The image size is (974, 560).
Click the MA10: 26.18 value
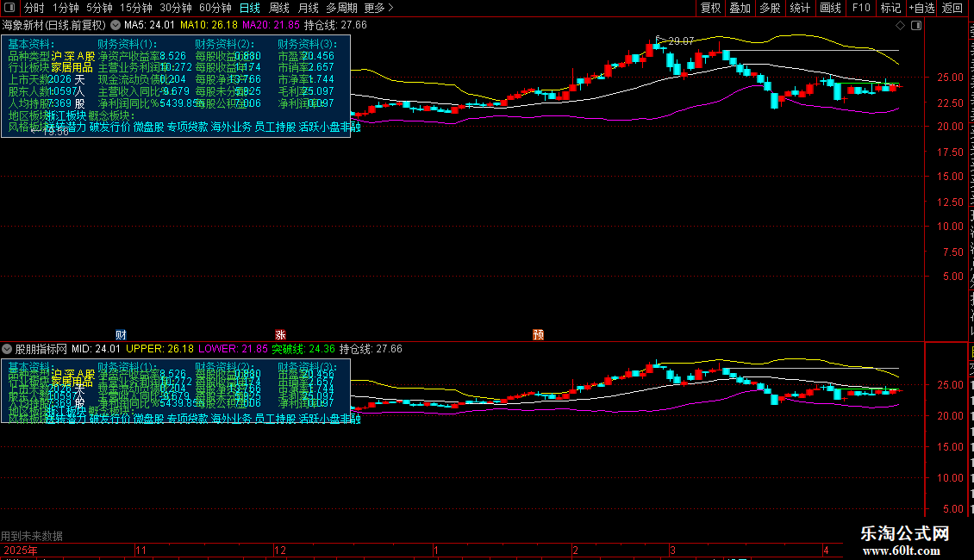point(209,26)
